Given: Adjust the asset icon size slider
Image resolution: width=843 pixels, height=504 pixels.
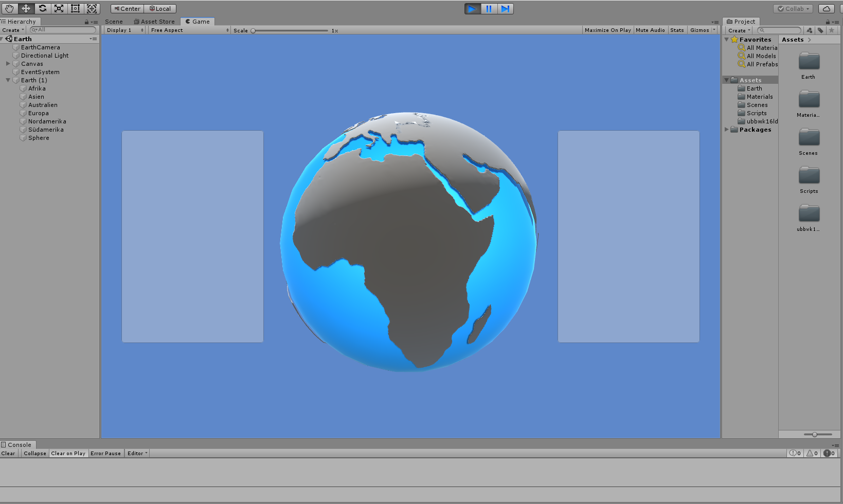Looking at the screenshot, I should [818, 435].
